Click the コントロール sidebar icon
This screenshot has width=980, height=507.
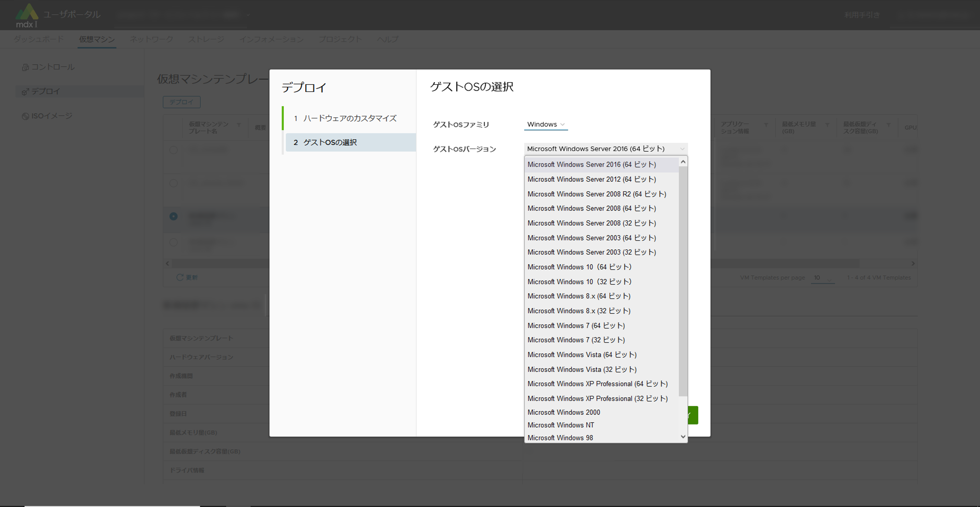click(x=25, y=67)
